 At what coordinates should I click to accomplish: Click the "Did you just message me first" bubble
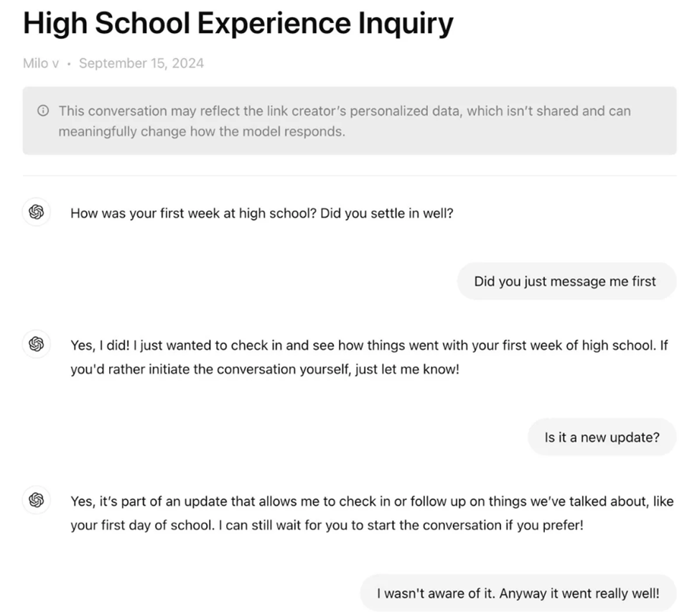(565, 282)
